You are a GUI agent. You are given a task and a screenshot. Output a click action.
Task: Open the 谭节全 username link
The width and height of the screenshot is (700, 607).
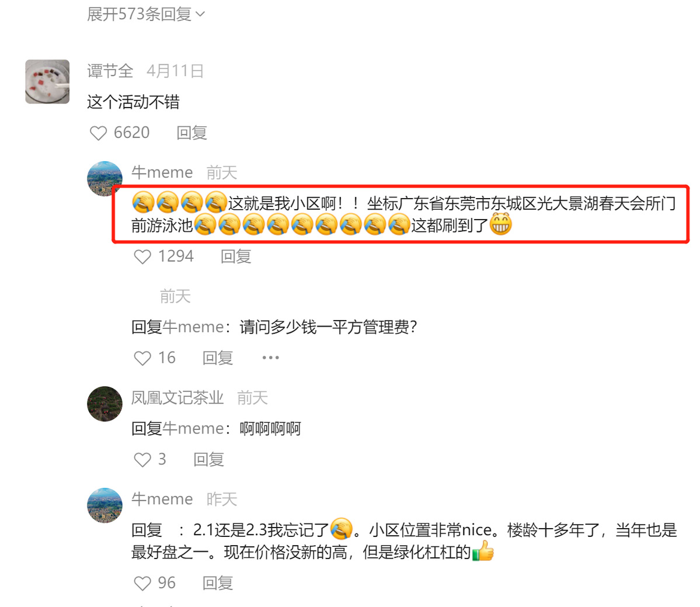point(110,71)
